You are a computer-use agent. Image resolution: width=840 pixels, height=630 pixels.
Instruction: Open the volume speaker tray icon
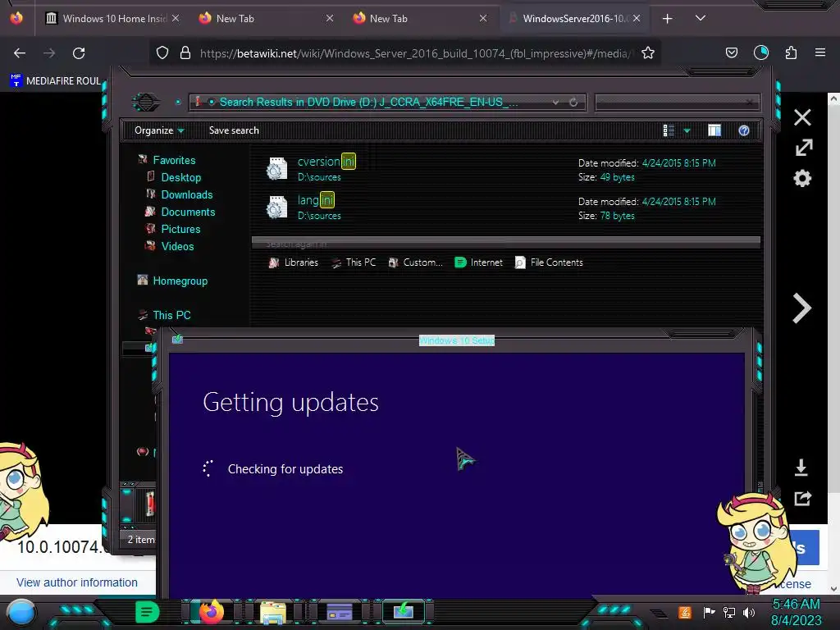749,612
